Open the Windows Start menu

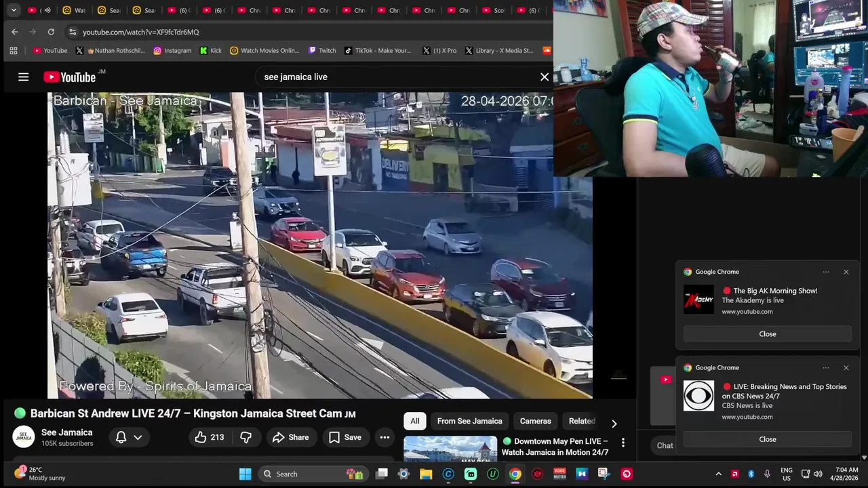coord(245,474)
